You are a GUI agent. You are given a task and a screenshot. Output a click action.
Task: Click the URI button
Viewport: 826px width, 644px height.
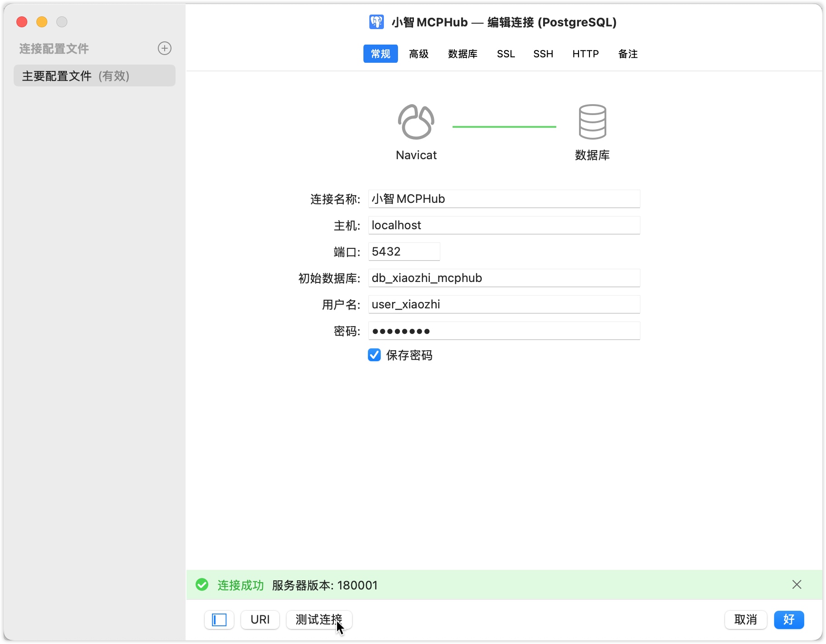click(260, 619)
